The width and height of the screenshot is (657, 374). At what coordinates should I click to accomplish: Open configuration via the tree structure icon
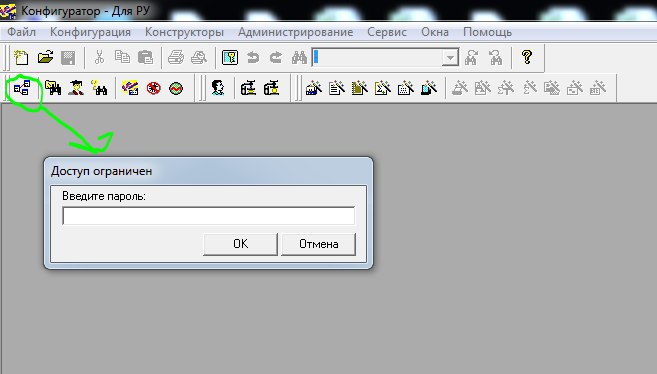point(22,88)
